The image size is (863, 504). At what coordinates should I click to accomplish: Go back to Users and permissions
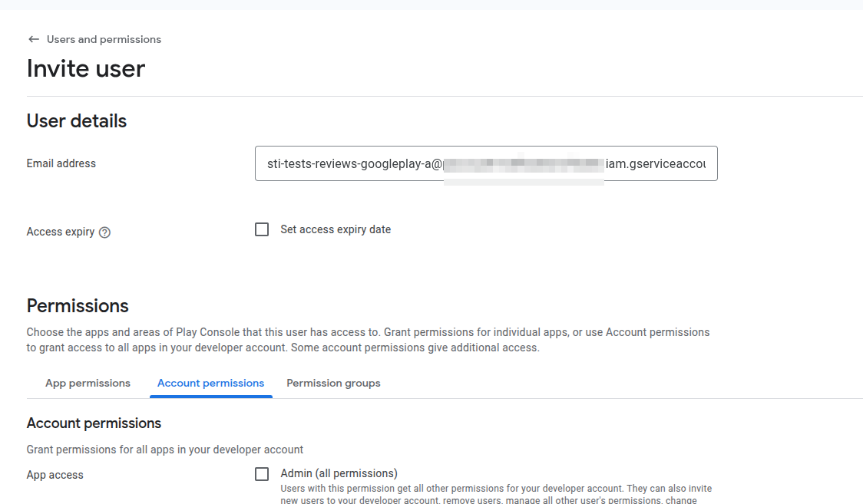(104, 39)
